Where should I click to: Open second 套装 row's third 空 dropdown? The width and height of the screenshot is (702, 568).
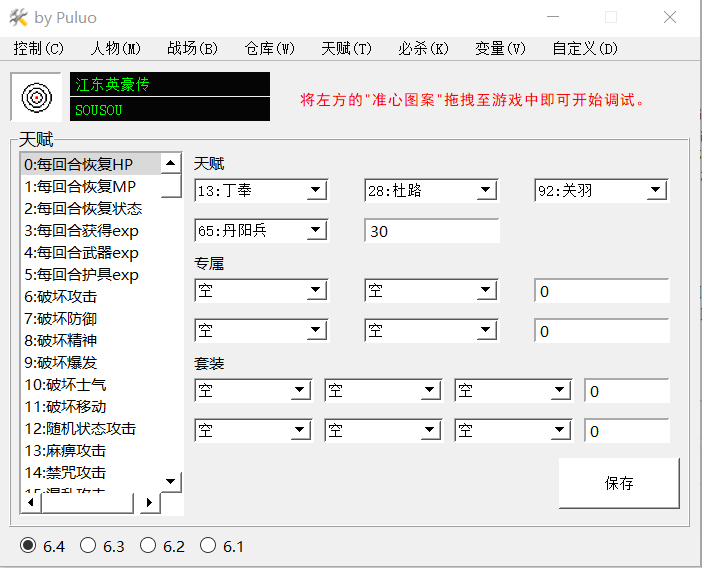(560, 430)
